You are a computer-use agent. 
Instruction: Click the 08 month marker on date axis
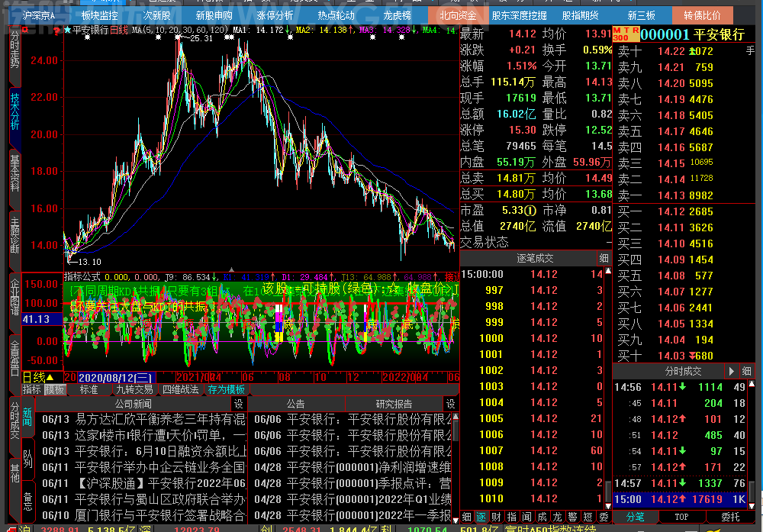pos(284,377)
